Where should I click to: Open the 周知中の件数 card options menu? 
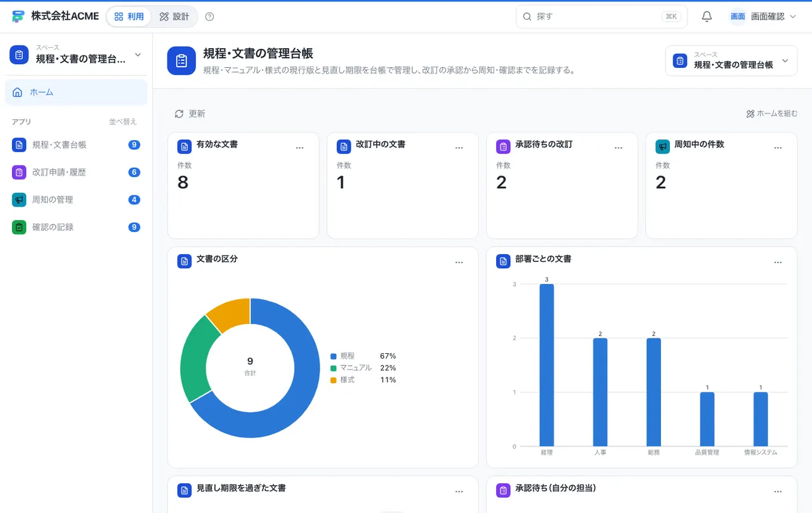[778, 148]
